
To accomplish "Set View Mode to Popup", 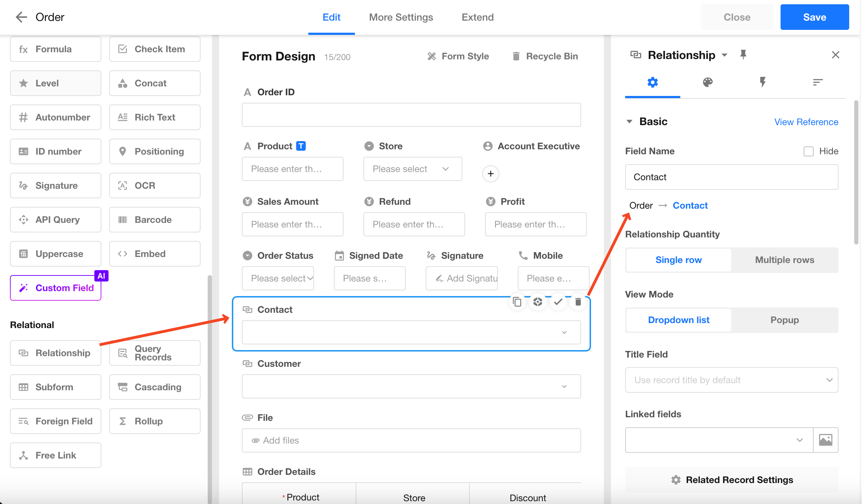I will point(784,320).
